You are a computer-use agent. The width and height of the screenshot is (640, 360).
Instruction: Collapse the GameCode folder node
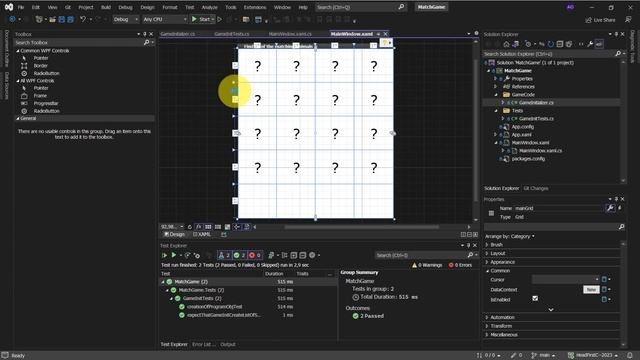point(496,95)
